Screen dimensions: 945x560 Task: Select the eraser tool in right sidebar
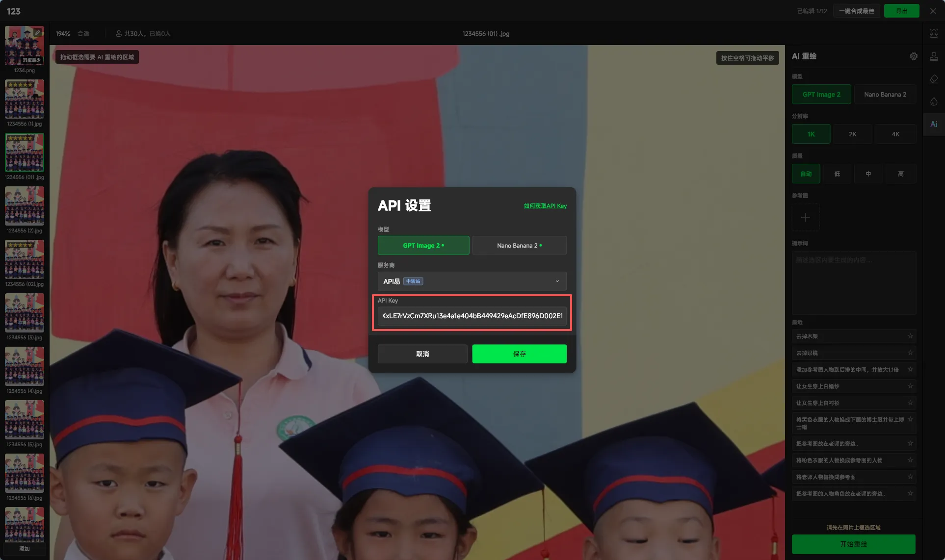tap(934, 79)
